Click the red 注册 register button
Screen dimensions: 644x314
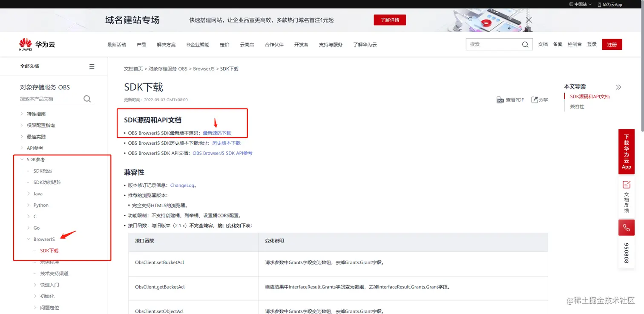pyautogui.click(x=612, y=44)
